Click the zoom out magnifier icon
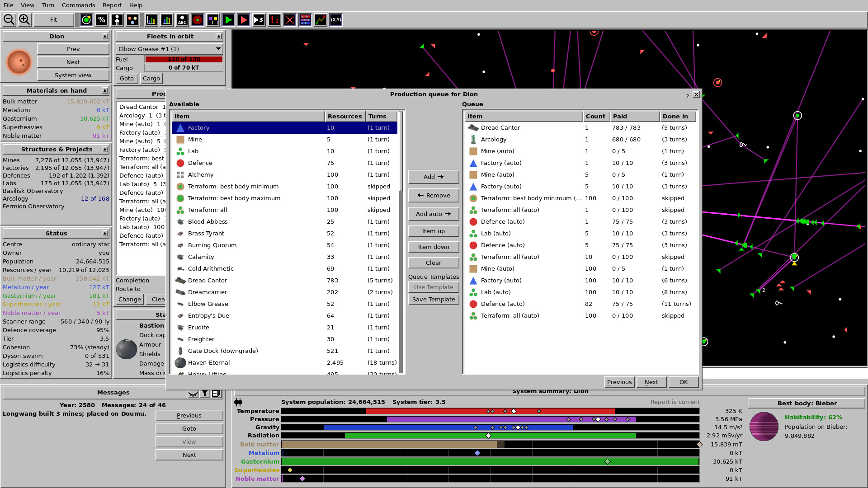 tap(9, 20)
